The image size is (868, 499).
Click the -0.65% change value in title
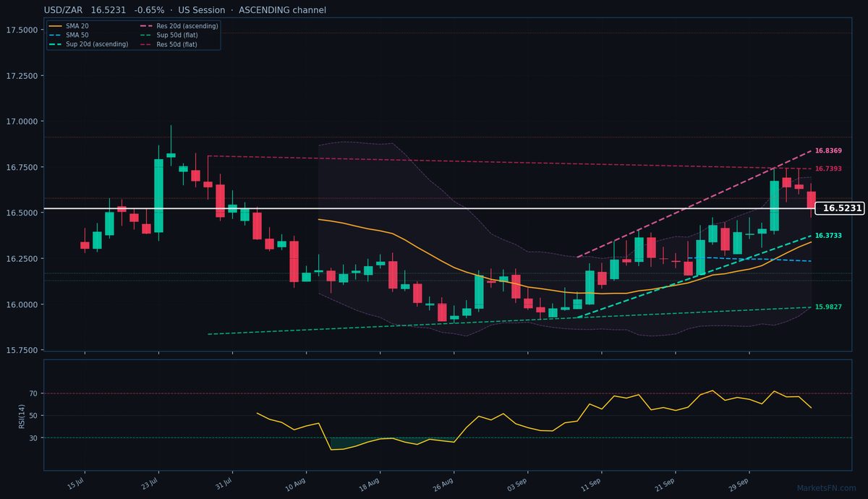point(150,10)
